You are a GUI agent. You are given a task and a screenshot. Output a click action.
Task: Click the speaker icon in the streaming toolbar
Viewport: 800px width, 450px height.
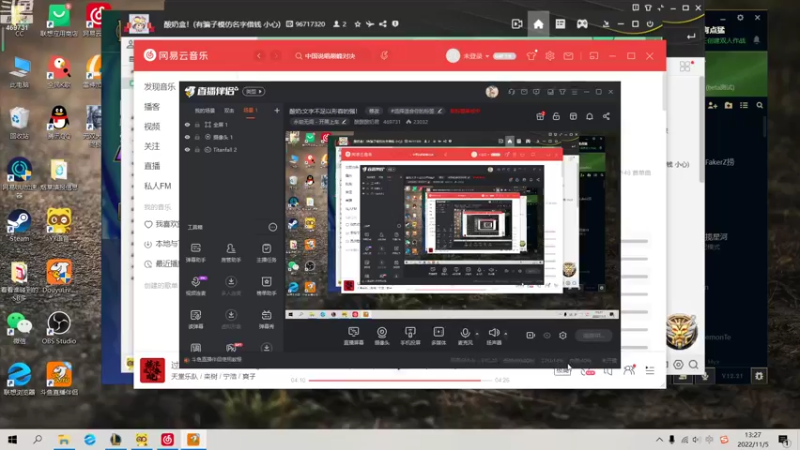tap(493, 333)
